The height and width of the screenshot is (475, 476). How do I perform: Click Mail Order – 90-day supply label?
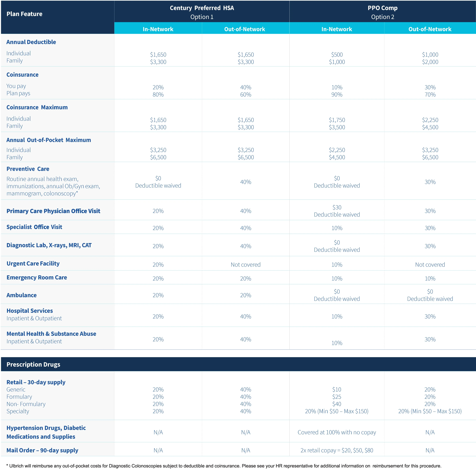pos(42,450)
